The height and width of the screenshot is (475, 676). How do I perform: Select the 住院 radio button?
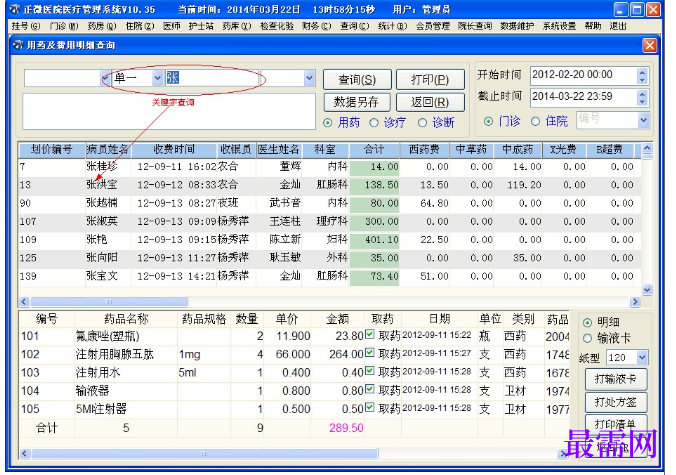[535, 122]
